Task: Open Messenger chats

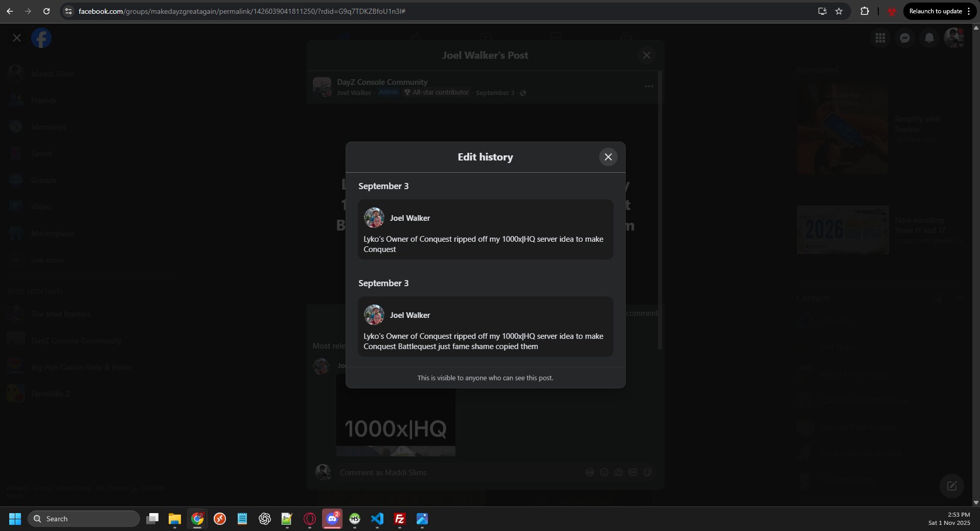Action: coord(904,38)
